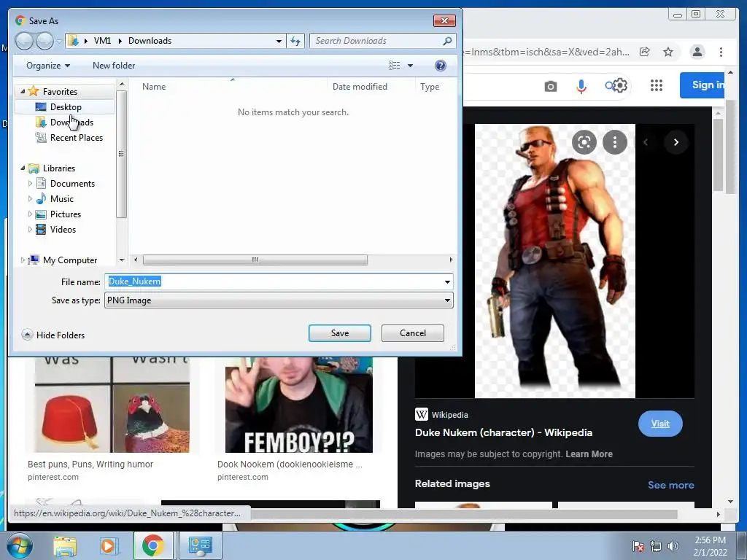Collapse the Favorites group
Screen dimensions: 747x560
(23, 91)
